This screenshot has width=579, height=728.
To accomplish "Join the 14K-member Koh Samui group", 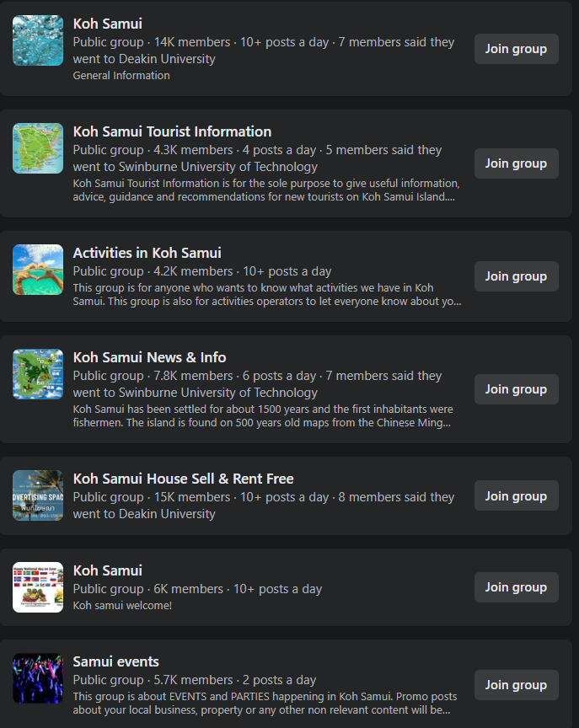I will click(x=517, y=49).
